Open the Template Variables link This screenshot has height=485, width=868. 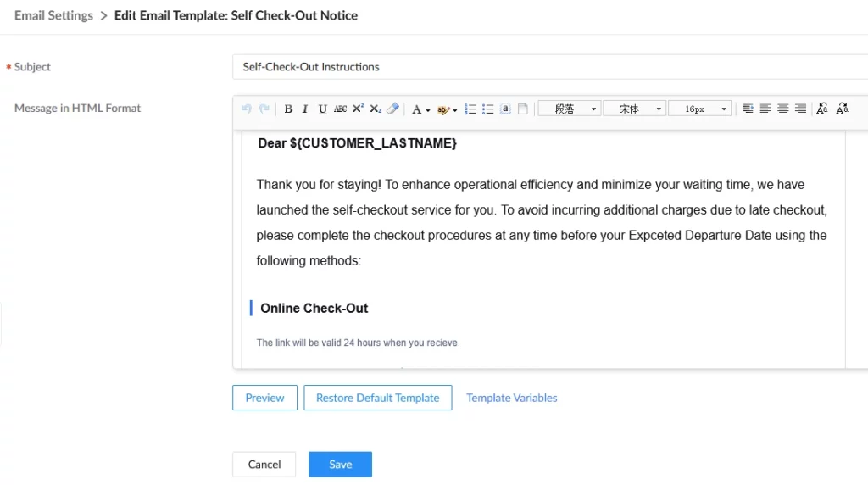[511, 398]
